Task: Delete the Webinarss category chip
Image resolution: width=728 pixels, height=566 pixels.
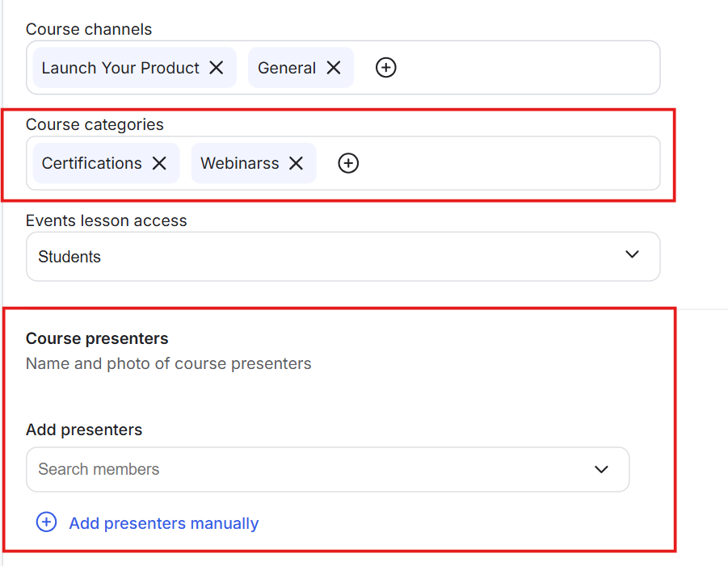Action: 297,163
